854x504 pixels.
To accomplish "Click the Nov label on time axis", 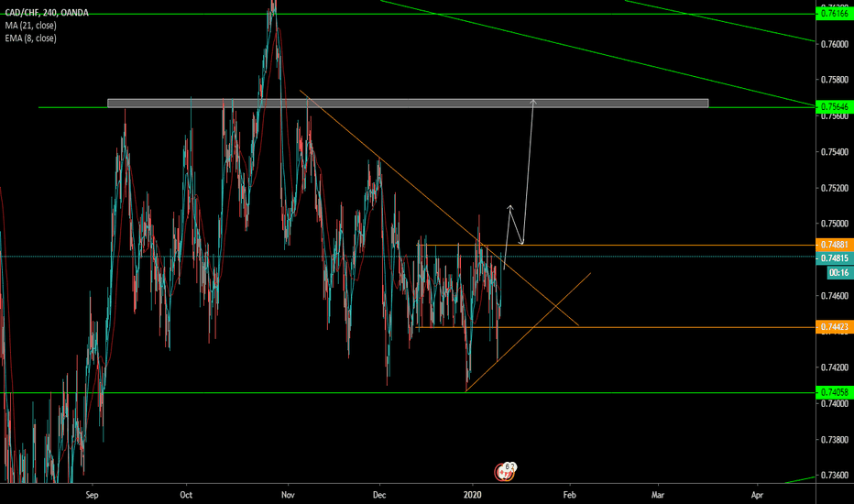I will [288, 493].
